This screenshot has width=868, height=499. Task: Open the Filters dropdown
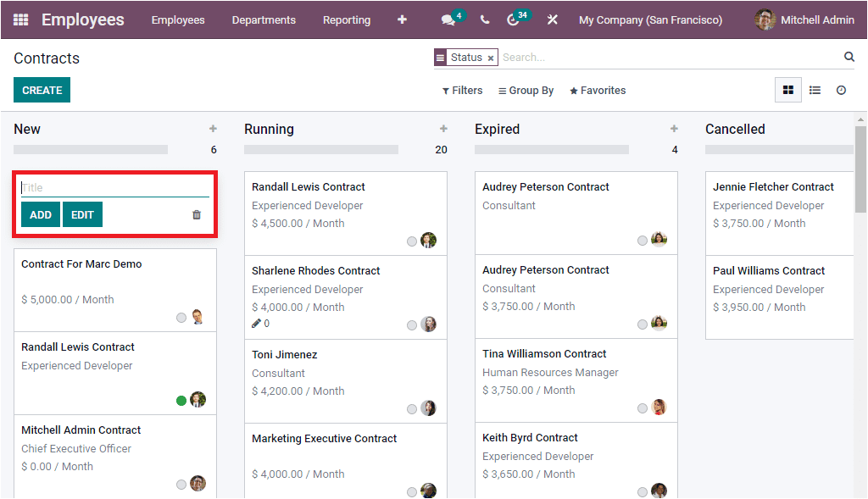462,90
